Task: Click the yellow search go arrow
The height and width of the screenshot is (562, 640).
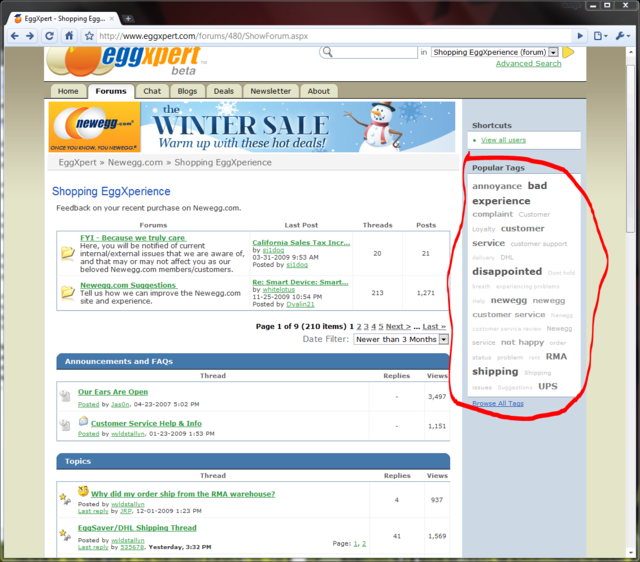Action: (x=568, y=52)
